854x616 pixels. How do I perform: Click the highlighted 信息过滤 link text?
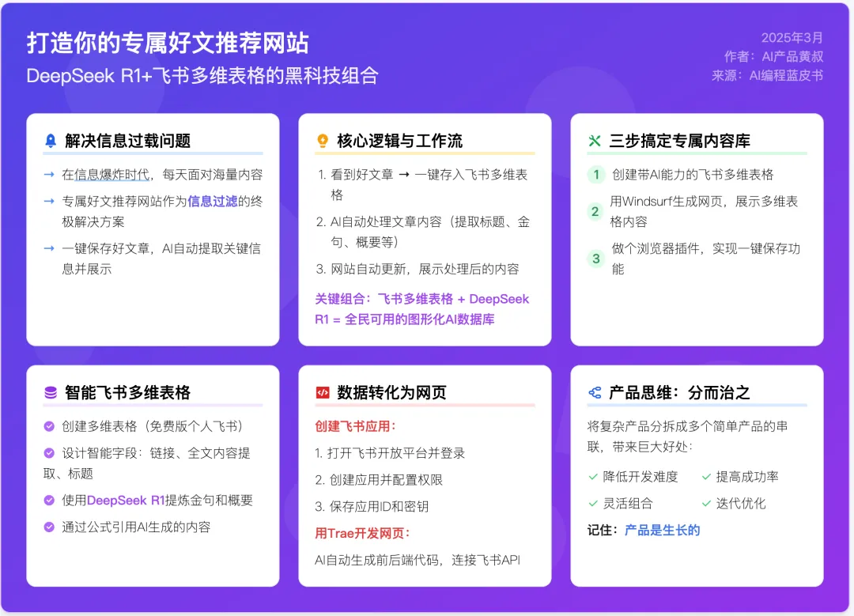(213, 202)
